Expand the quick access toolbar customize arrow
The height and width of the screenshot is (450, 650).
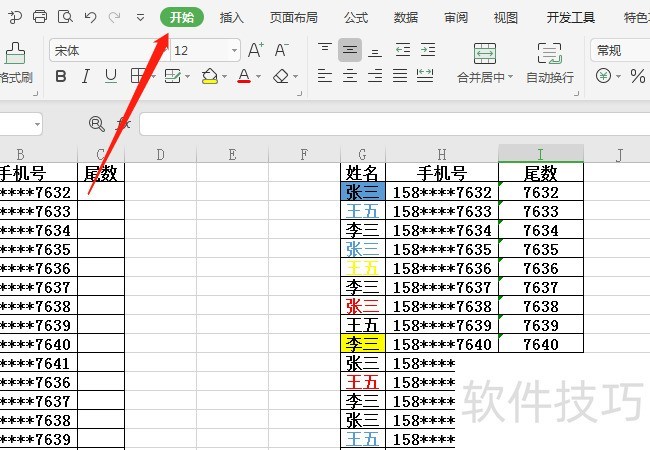tap(141, 17)
